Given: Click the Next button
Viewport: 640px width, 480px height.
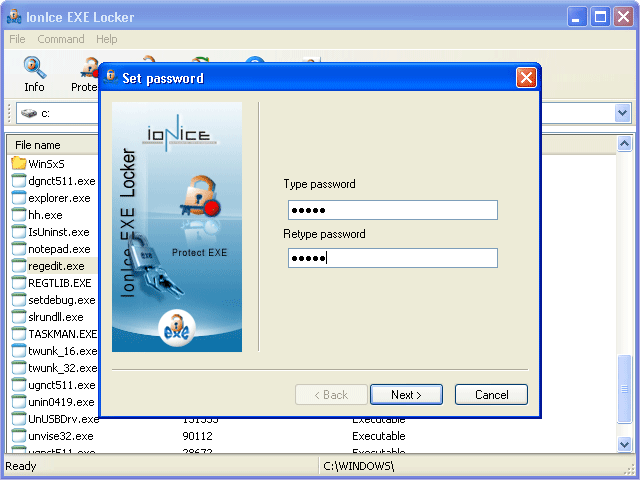Looking at the screenshot, I should click(406, 395).
